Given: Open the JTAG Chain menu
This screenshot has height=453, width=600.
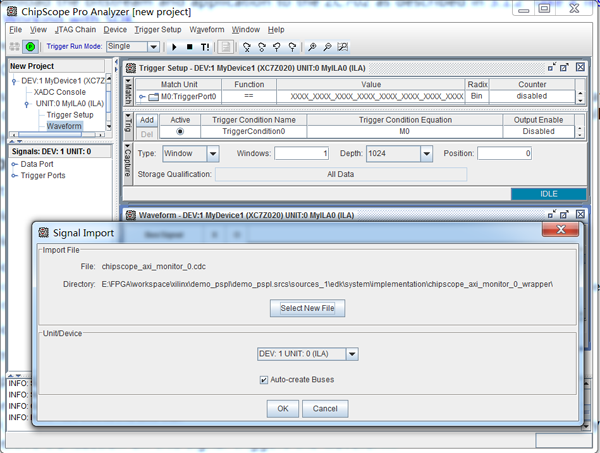Looking at the screenshot, I should (x=75, y=30).
